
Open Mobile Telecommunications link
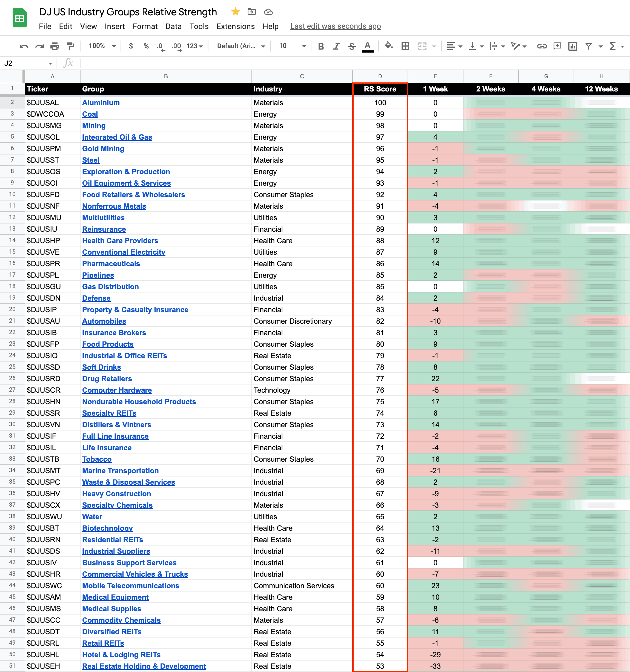tap(131, 585)
